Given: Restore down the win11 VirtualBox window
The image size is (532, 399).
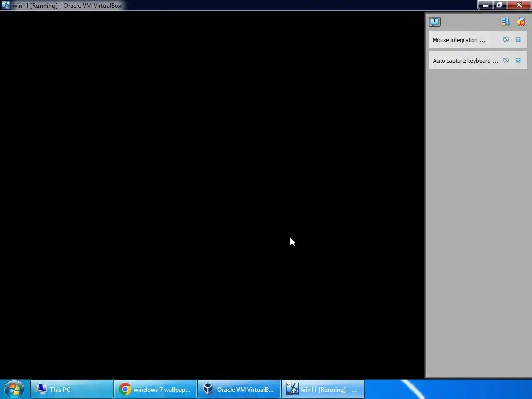Looking at the screenshot, I should pos(499,5).
